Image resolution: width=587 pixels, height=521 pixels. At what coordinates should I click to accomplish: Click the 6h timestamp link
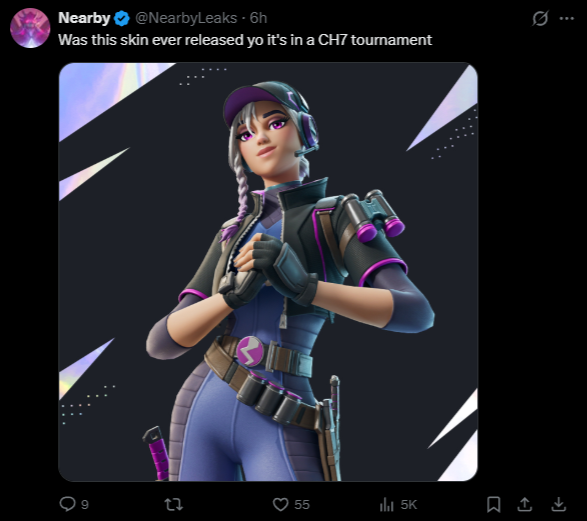pos(258,18)
